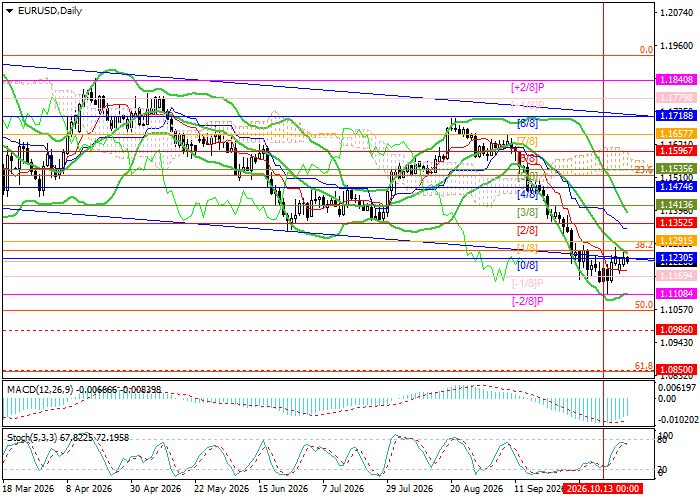700x500 pixels.
Task: Click the 8 Apr 2026 date label
Action: click(89, 489)
